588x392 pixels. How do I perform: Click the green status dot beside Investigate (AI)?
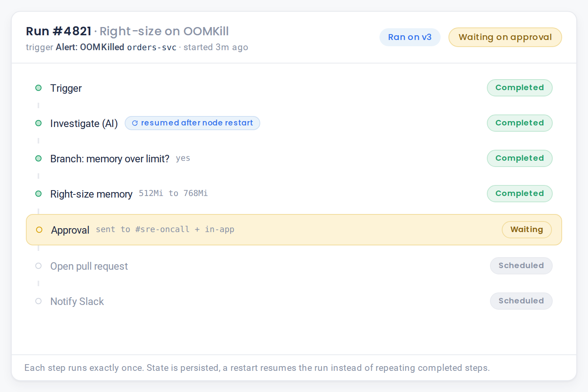(38, 123)
